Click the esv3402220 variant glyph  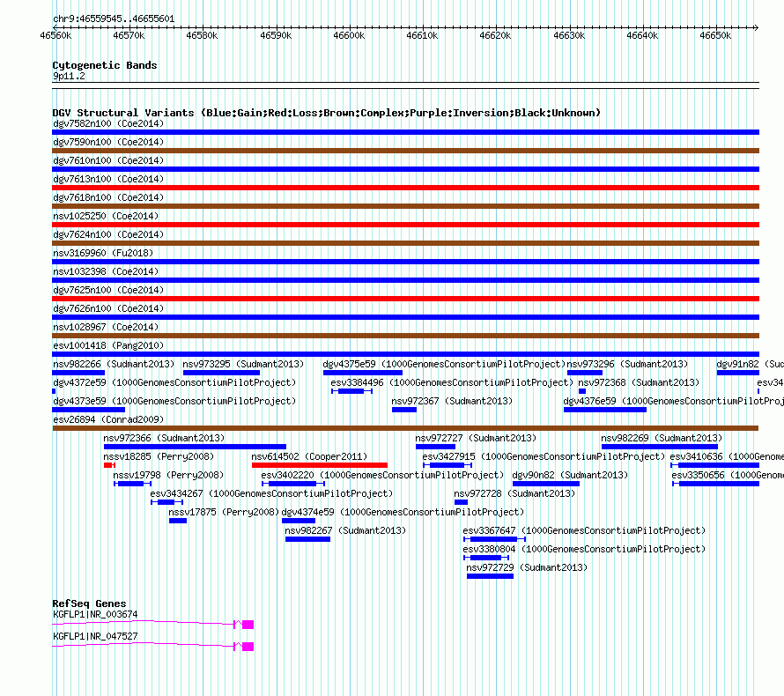(x=293, y=484)
